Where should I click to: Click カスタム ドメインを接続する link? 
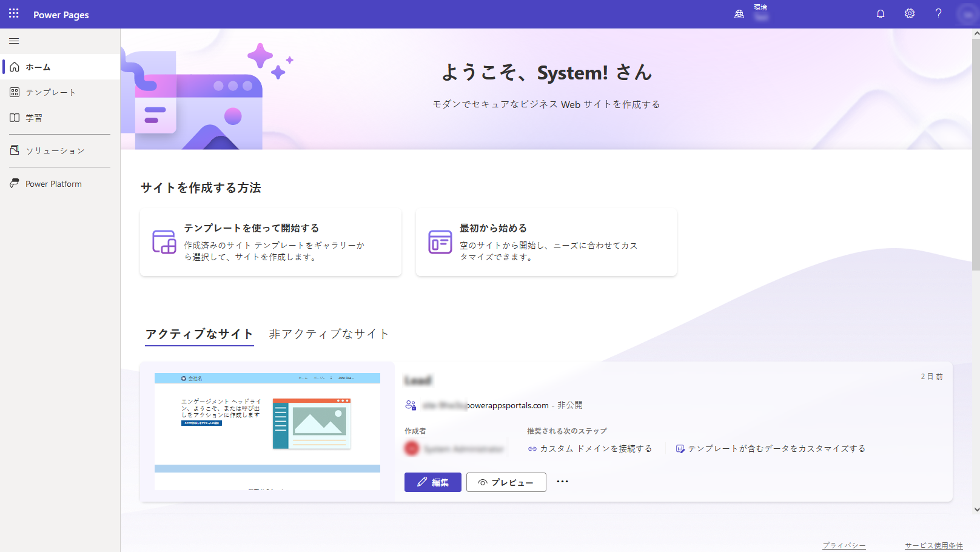click(590, 449)
